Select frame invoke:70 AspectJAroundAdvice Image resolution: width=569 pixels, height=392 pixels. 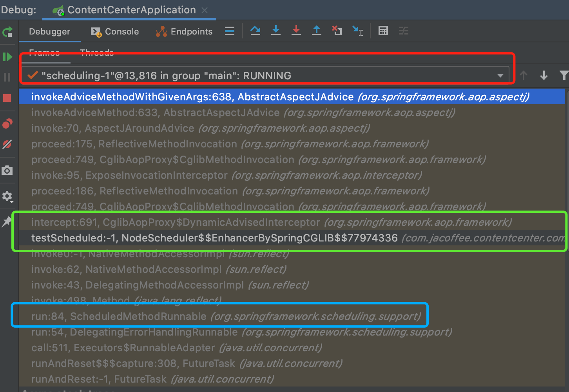pos(292,128)
